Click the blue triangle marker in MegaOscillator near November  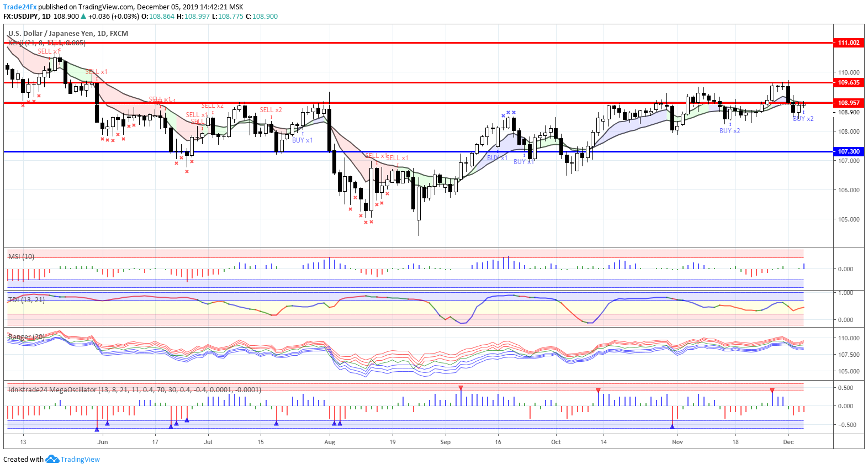672,426
